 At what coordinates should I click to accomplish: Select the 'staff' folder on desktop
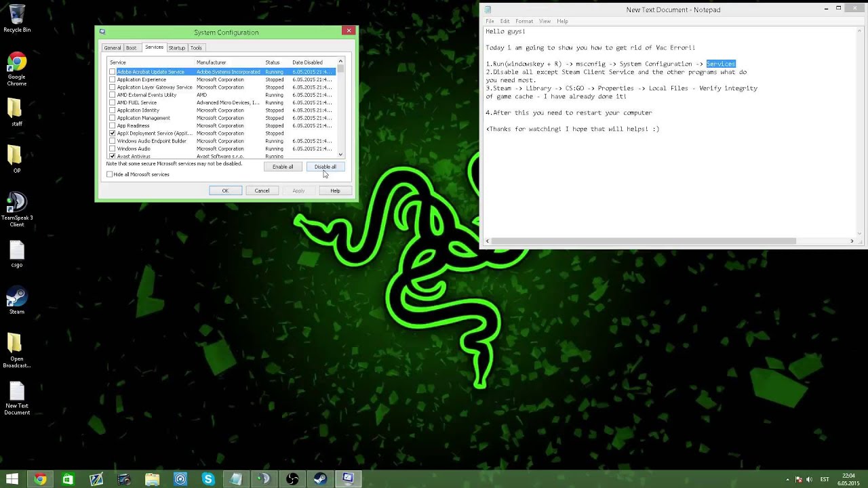pos(17,113)
